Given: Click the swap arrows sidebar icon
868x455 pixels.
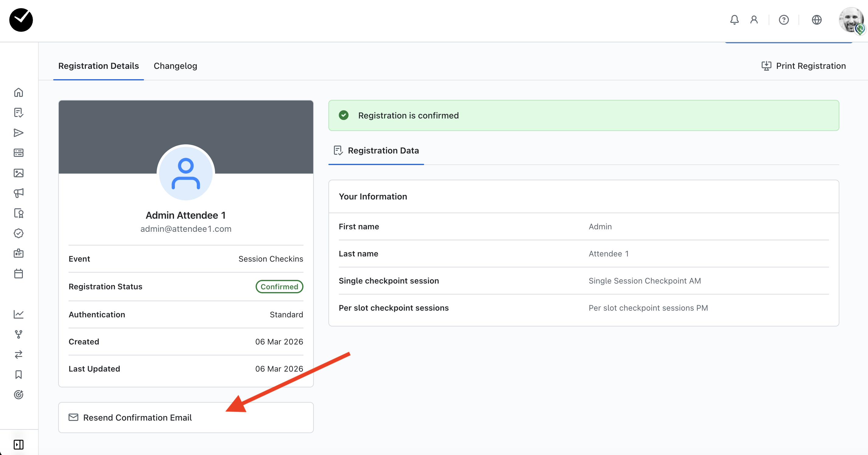Looking at the screenshot, I should [19, 354].
